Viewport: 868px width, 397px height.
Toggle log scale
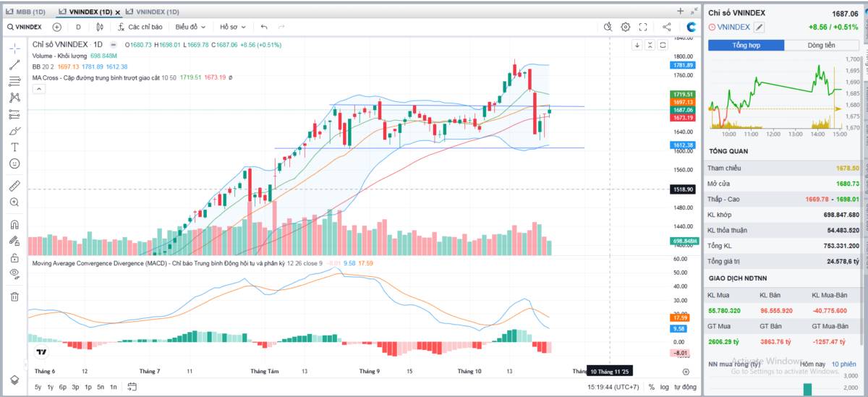point(665,387)
